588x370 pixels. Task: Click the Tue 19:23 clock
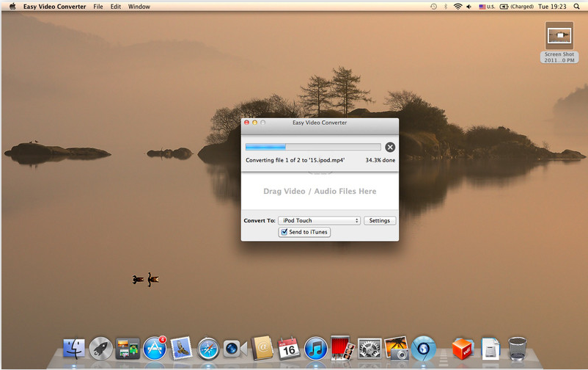point(552,7)
